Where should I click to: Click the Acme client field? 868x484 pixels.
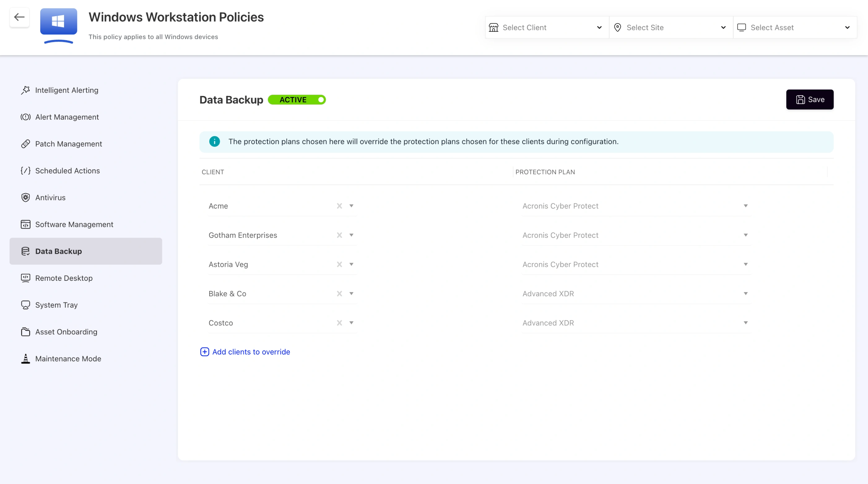[x=283, y=206]
